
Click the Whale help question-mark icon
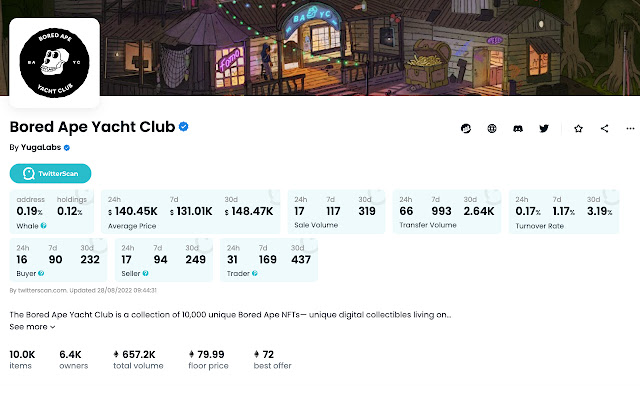click(44, 226)
